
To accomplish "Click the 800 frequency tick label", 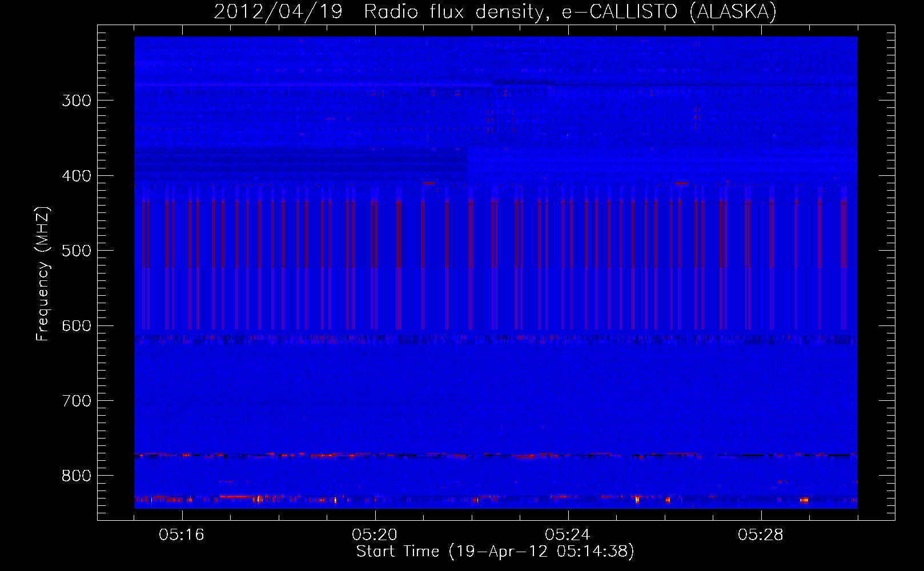I will 77,476.
